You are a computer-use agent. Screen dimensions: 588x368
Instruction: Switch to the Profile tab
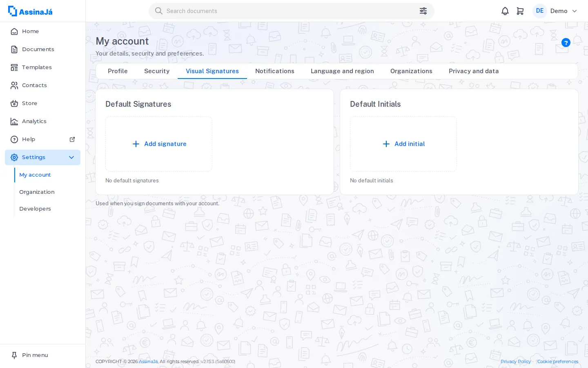point(118,71)
